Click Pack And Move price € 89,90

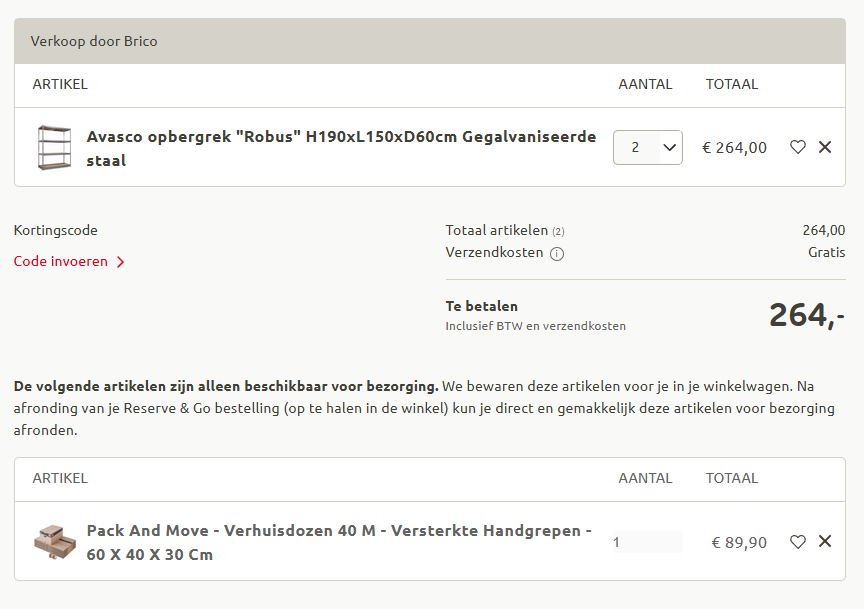[x=739, y=542]
